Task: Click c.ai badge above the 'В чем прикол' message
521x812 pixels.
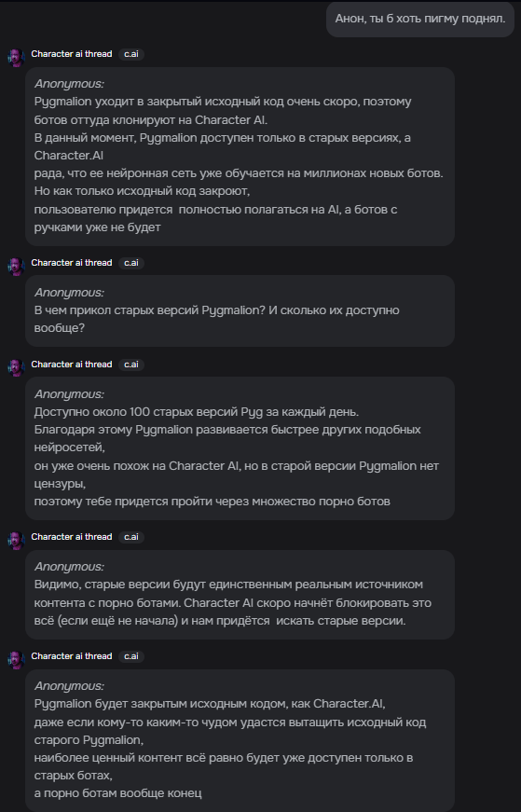Action: click(131, 263)
